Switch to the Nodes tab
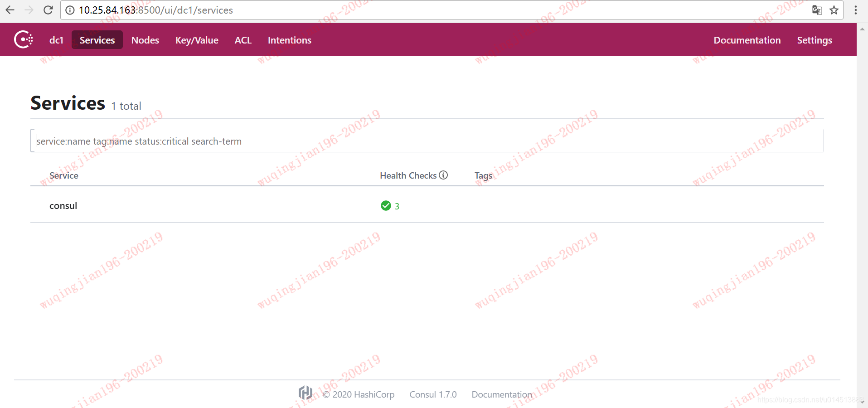Viewport: 868px width, 408px height. [145, 40]
